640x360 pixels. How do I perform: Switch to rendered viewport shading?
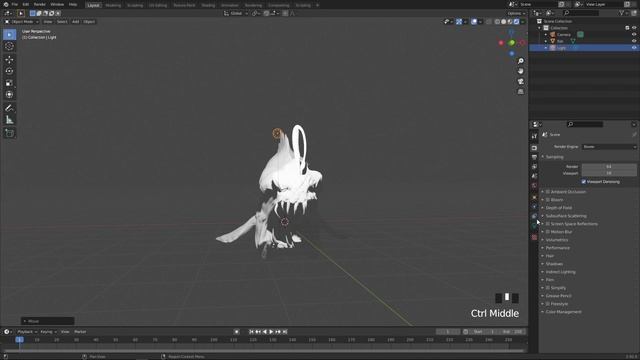pos(516,22)
